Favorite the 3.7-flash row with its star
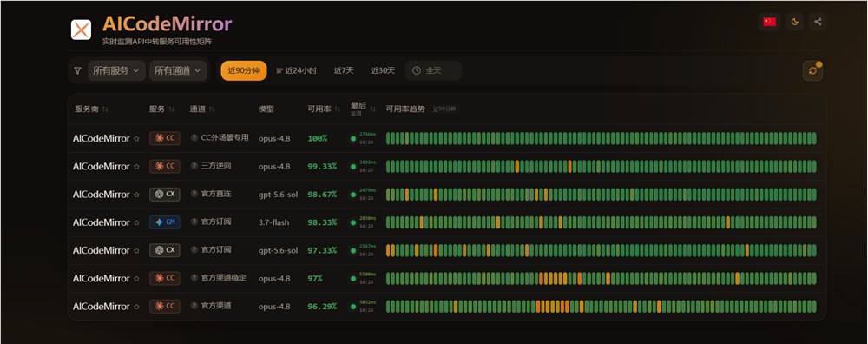 click(137, 222)
